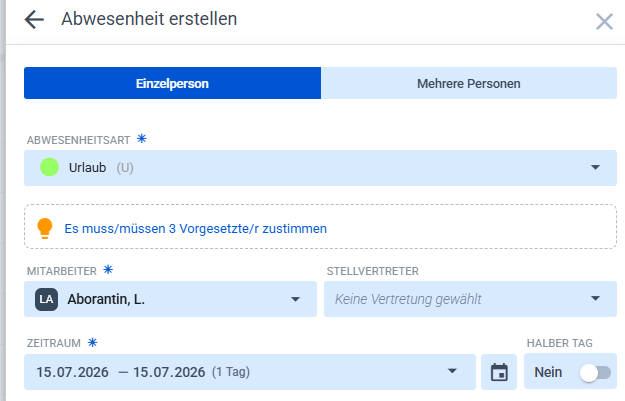This screenshot has height=401, width=625.
Task: Open the Mitarbeiter dropdown arrow
Action: click(x=295, y=299)
